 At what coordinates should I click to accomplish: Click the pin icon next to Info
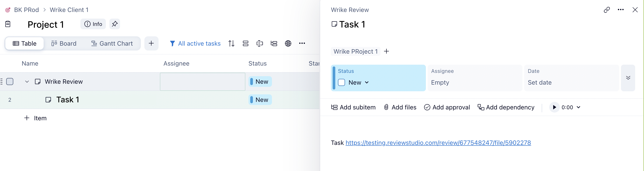tap(115, 24)
